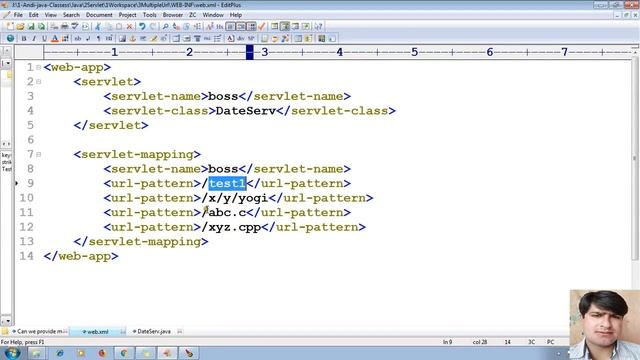The width and height of the screenshot is (640, 360).
Task: Click the directory folder icon beside document tabs
Action: click(5, 331)
